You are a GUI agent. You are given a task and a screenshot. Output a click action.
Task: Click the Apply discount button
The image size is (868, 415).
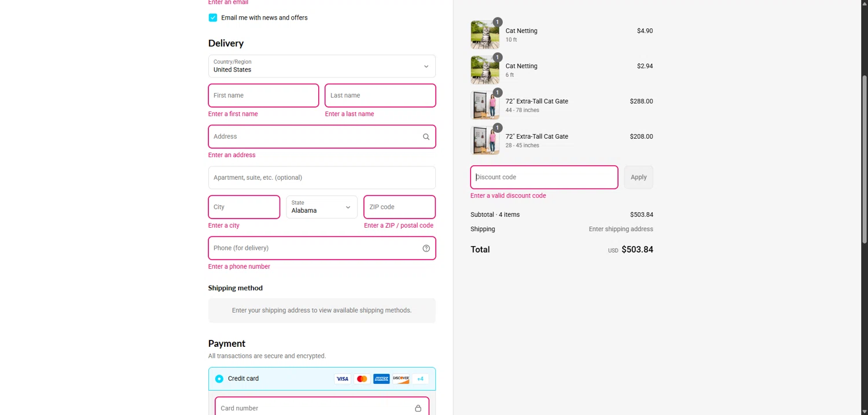click(639, 177)
